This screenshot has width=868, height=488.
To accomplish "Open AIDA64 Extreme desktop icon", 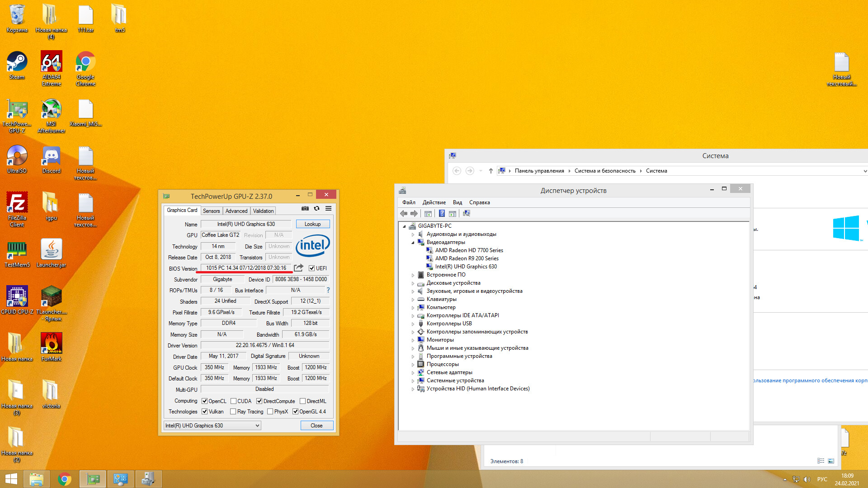I will [51, 68].
